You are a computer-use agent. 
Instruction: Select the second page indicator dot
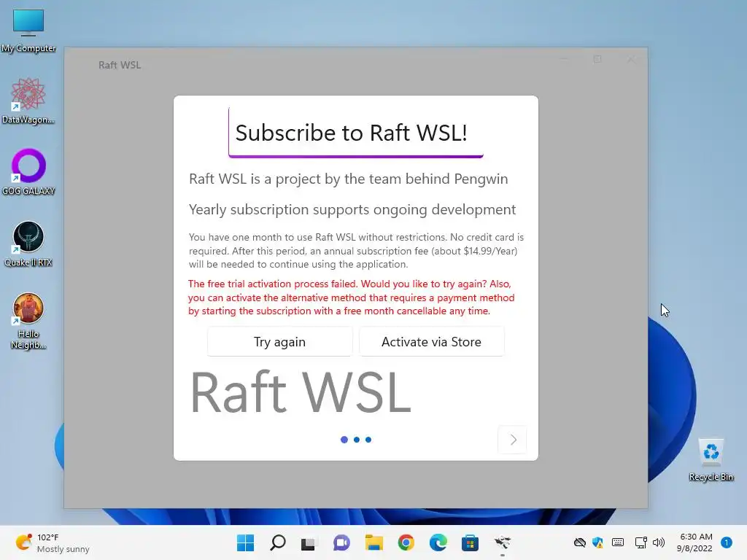tap(356, 440)
